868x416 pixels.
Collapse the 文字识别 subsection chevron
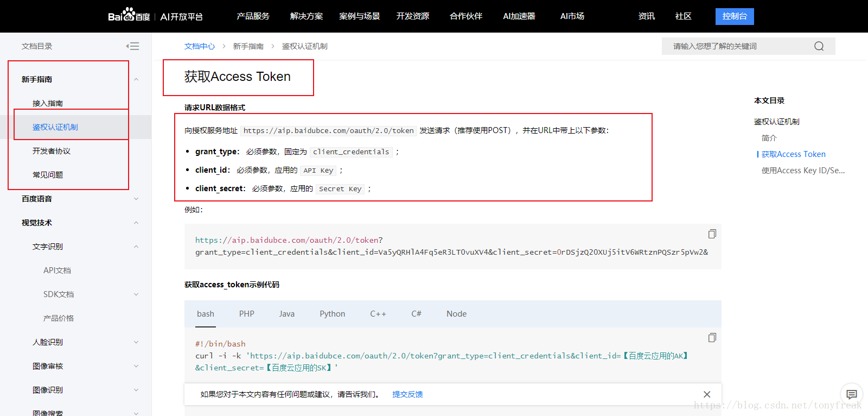tap(136, 247)
